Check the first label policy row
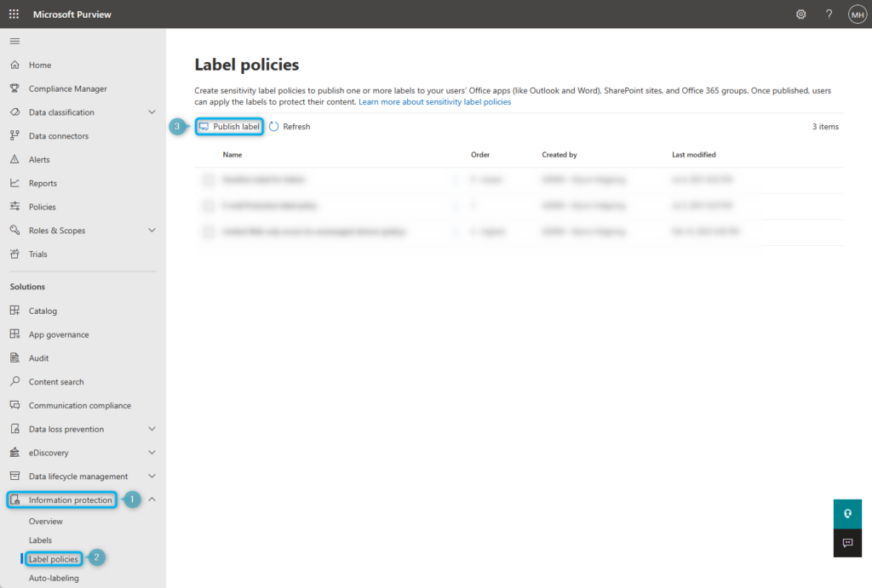The image size is (872, 588). click(207, 180)
